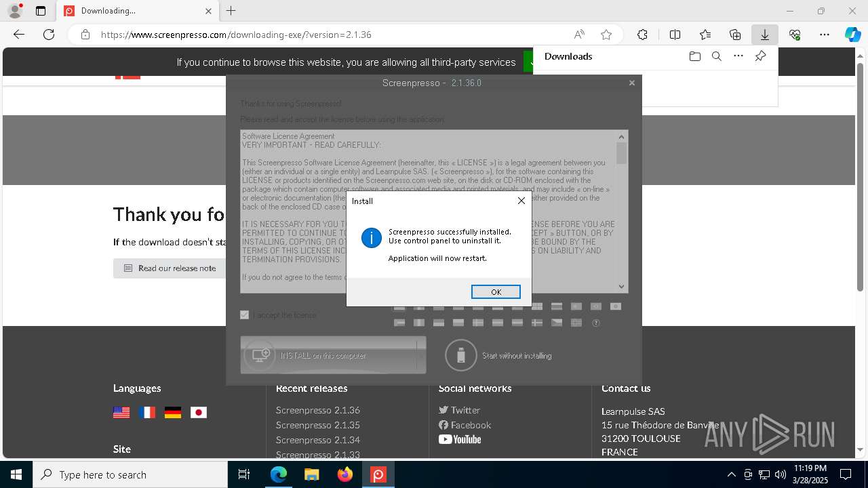
Task: Open the Extensions menu
Action: point(642,35)
